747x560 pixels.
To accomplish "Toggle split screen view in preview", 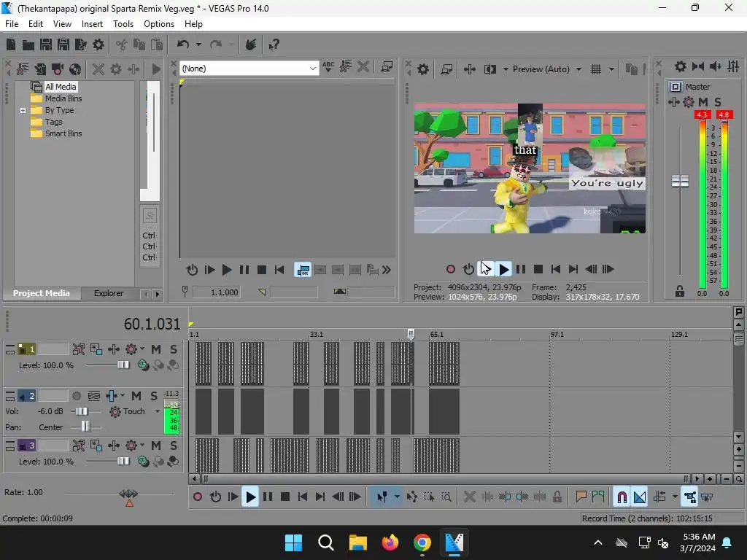I will point(489,69).
